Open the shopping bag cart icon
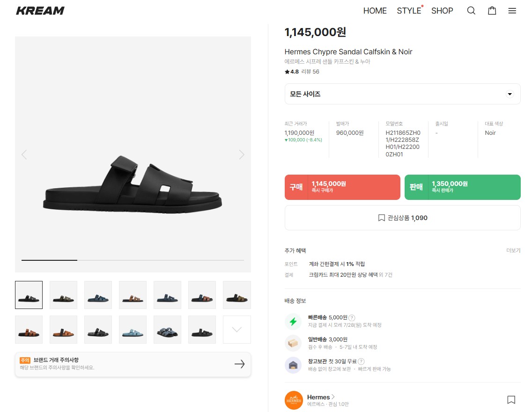This screenshot has width=532, height=412. click(x=492, y=11)
